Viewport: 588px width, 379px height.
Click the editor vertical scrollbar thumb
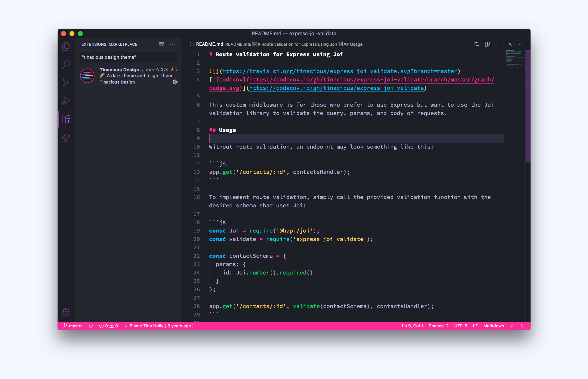coord(528,106)
